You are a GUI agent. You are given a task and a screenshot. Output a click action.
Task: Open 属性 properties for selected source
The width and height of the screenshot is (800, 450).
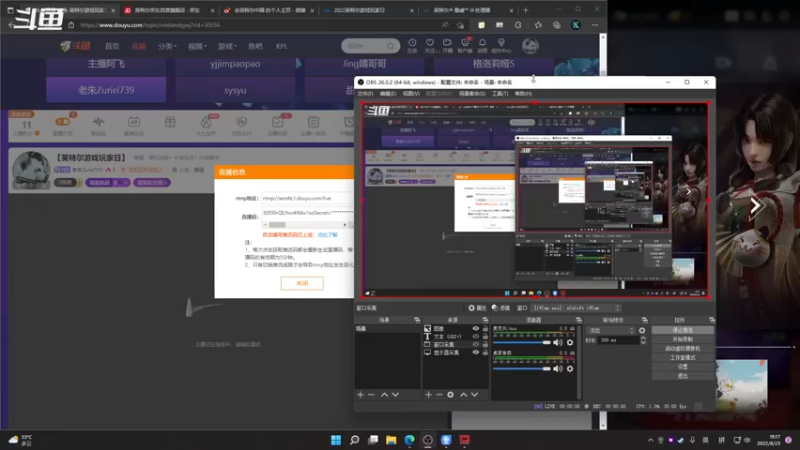click(x=477, y=308)
